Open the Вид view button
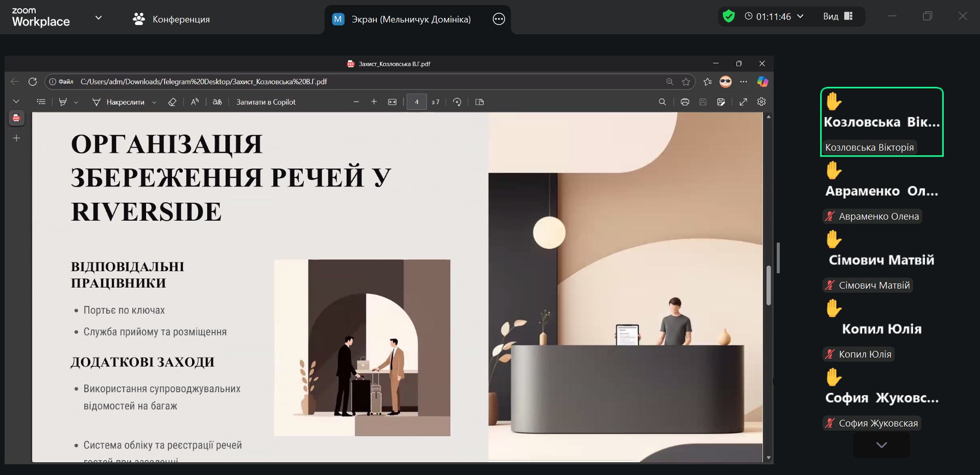Image resolution: width=980 pixels, height=475 pixels. click(x=838, y=17)
